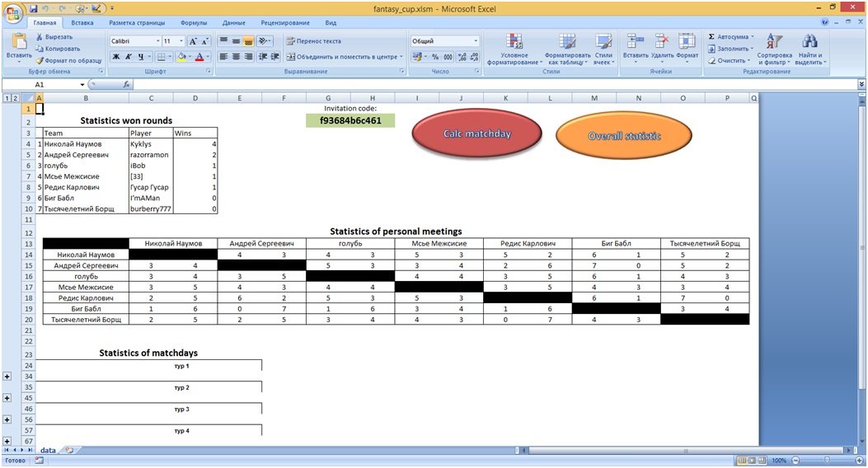Click the Undo arrow in quick access toolbar

[46, 9]
